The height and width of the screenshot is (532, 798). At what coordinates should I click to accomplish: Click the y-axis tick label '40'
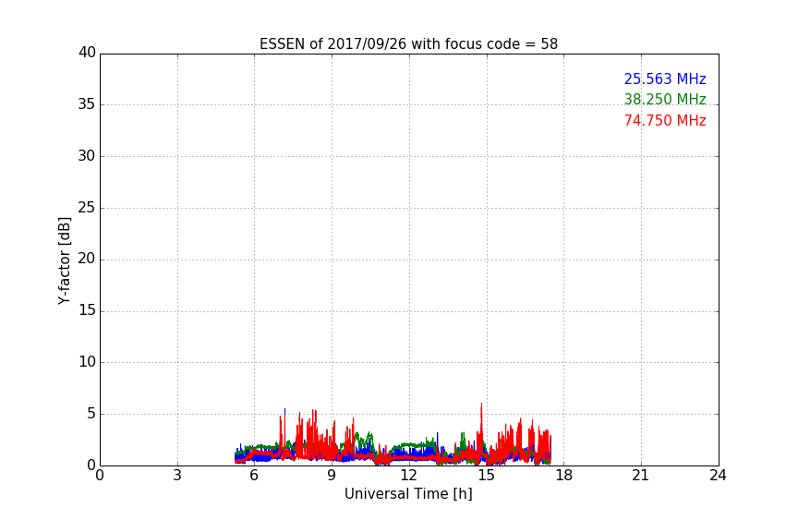[x=87, y=53]
